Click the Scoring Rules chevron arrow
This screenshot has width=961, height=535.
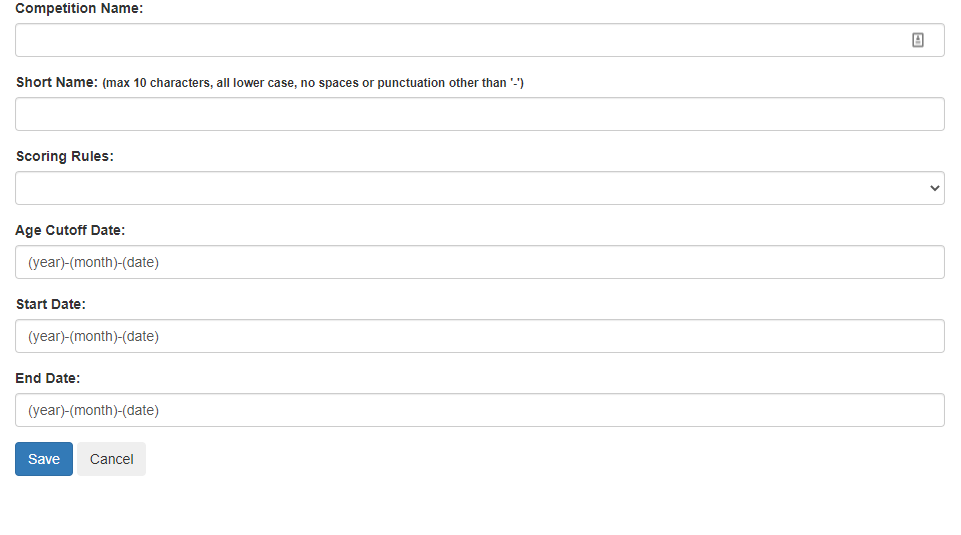coord(934,188)
